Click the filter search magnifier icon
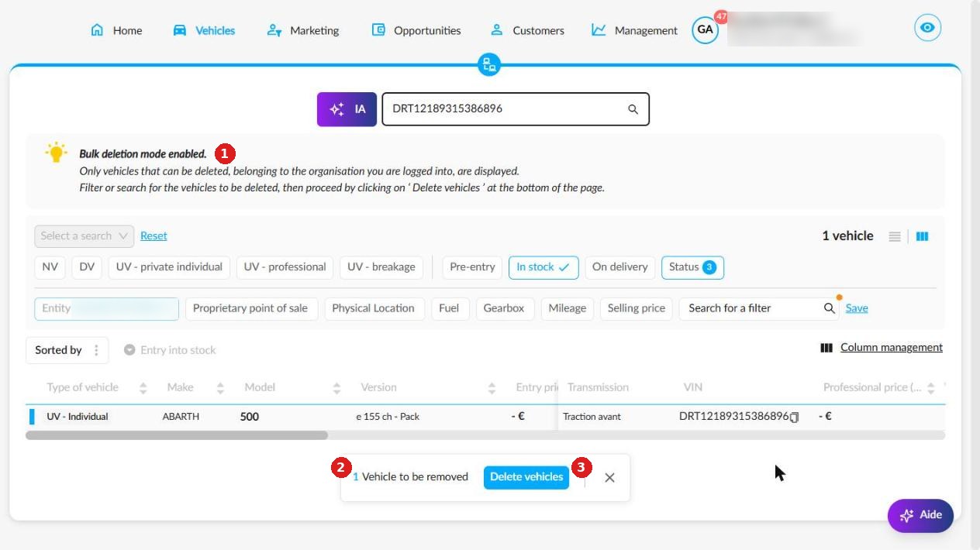The height and width of the screenshot is (550, 980). point(829,308)
